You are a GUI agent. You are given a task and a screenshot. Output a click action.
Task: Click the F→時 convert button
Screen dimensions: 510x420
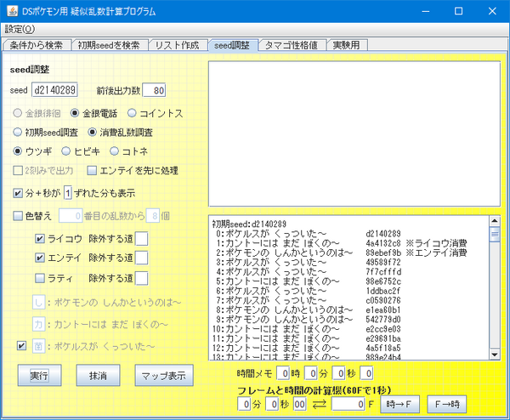pos(447,405)
